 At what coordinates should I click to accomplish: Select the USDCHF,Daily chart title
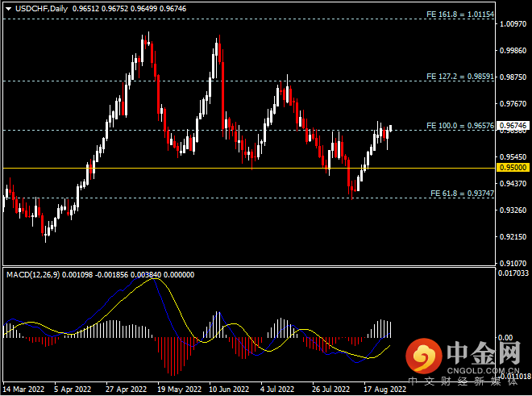pos(41,9)
